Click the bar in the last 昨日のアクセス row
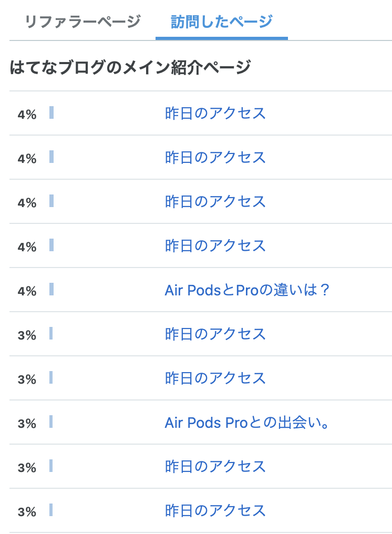This screenshot has height=534, width=392. (x=51, y=510)
